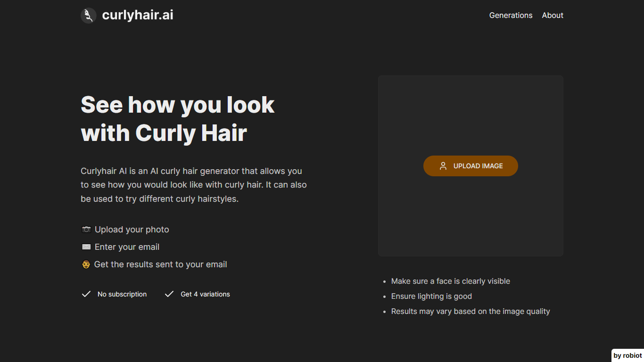
Task: Click Results may vary based on image quality
Action: [471, 311]
